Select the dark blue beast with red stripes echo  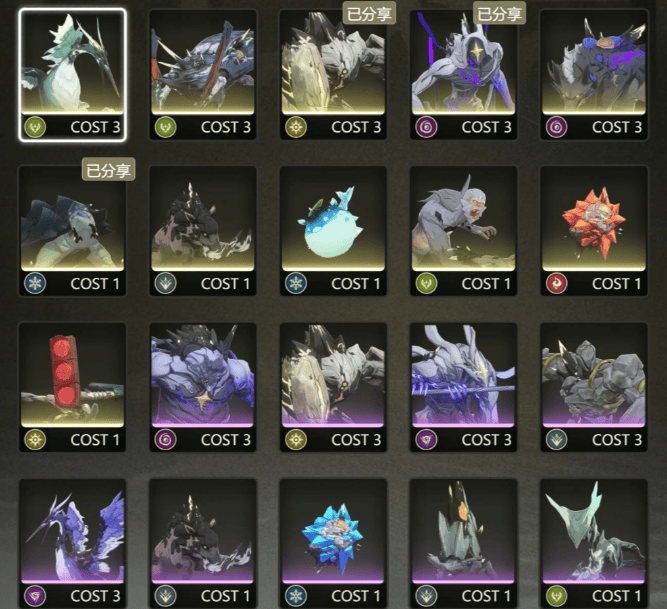pos(203,74)
